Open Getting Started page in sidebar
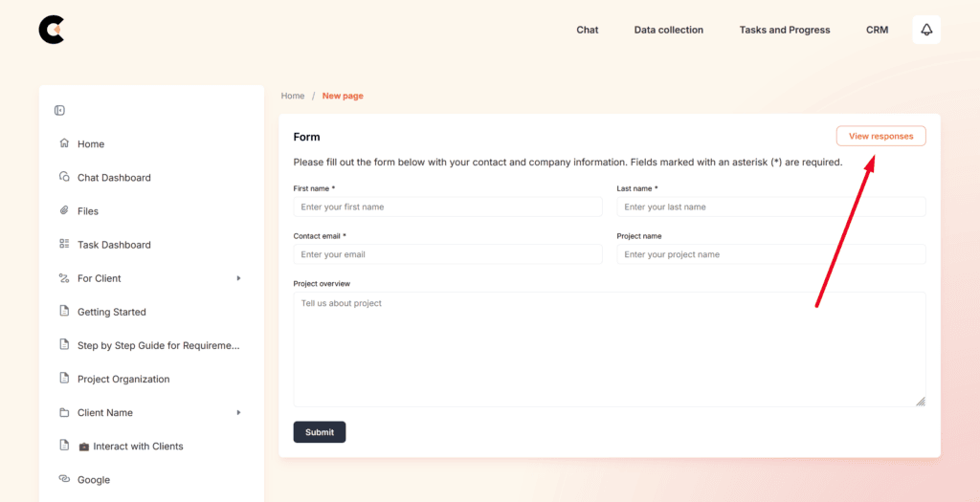This screenshot has width=980, height=502. (x=111, y=312)
